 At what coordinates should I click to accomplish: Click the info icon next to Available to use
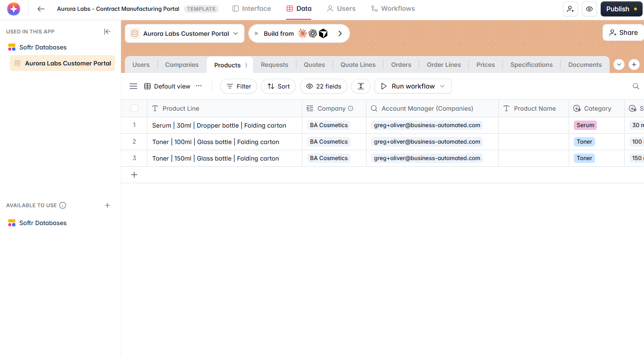pos(63,205)
